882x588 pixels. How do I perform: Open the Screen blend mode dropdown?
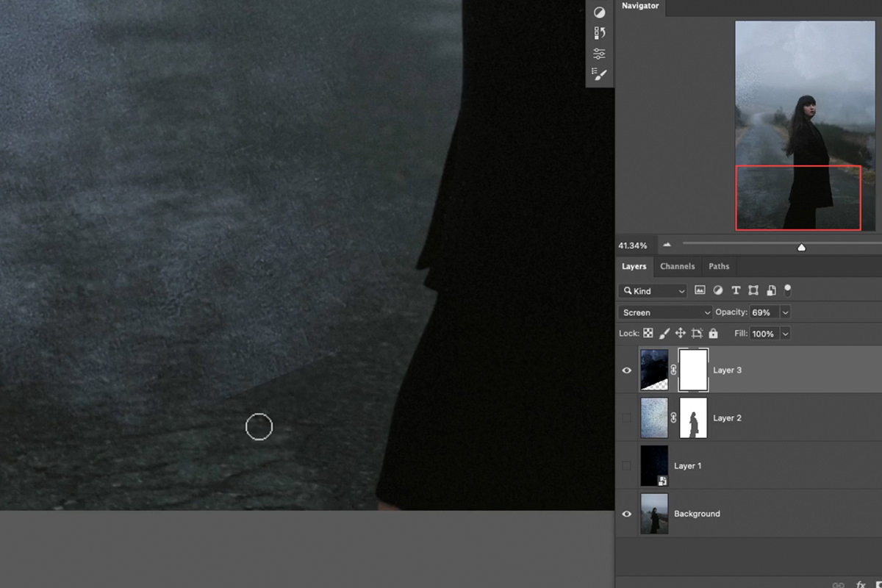(664, 312)
